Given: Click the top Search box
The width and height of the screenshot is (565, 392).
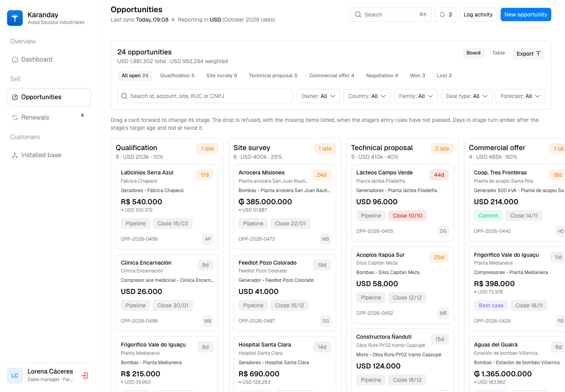Looking at the screenshot, I should (391, 15).
